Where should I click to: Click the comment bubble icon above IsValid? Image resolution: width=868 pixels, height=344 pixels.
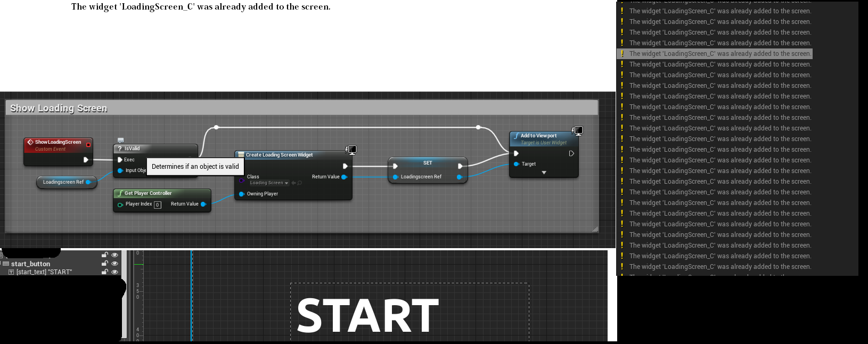coord(121,141)
